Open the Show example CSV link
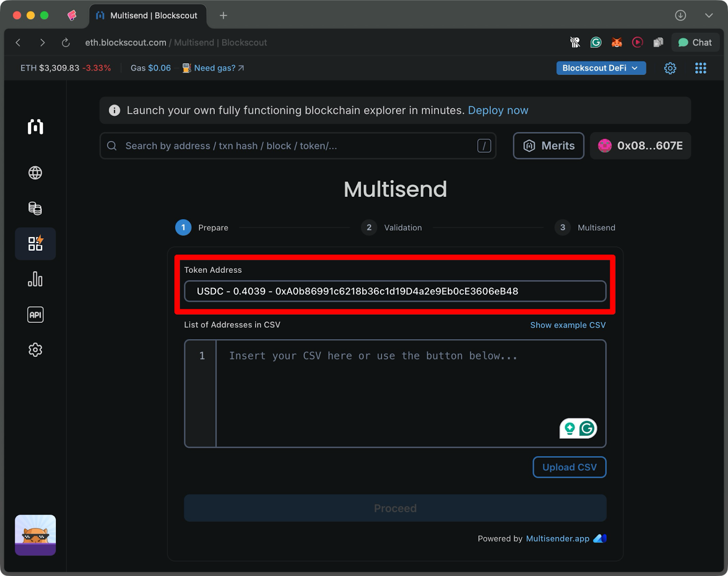The image size is (728, 576). [568, 325]
